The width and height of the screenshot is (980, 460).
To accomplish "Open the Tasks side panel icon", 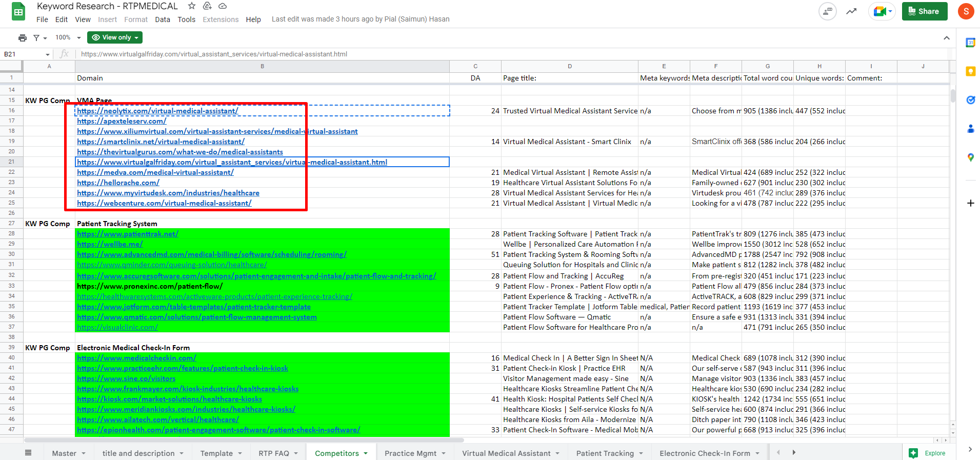I will [970, 100].
